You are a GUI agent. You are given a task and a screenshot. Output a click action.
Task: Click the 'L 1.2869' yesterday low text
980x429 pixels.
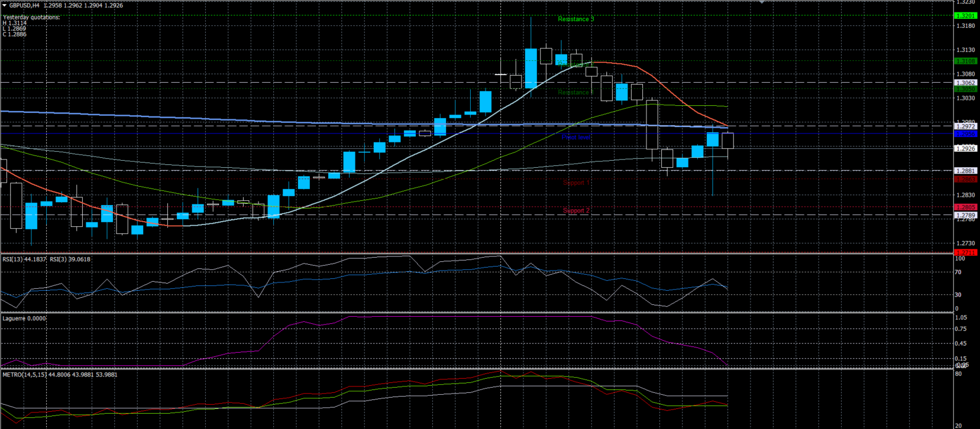(x=14, y=28)
